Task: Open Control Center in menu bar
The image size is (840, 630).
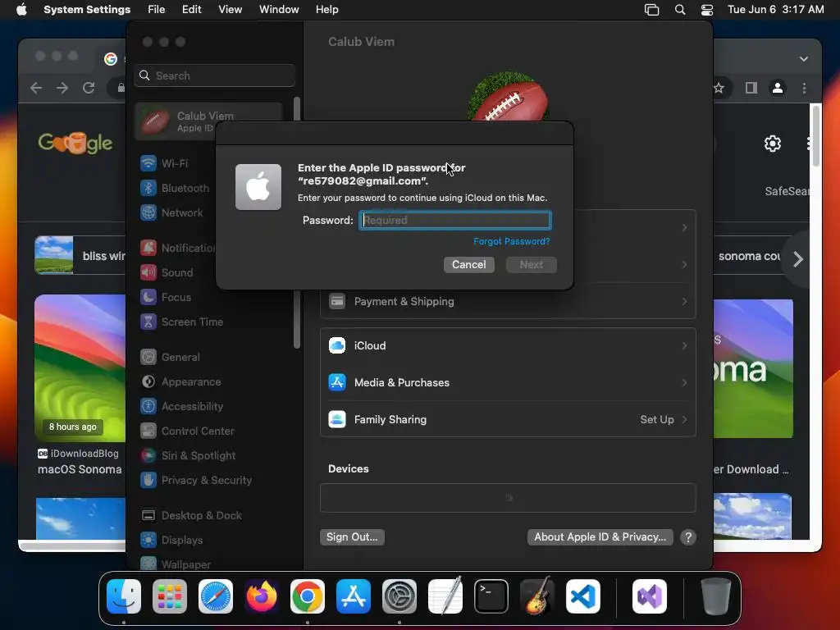Action: point(707,10)
